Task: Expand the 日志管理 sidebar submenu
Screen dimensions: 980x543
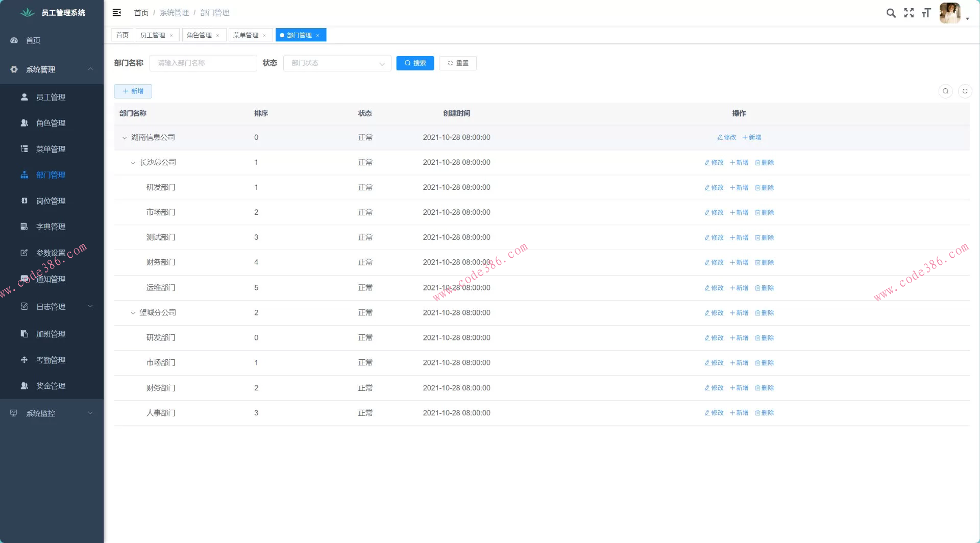Action: pyautogui.click(x=51, y=307)
